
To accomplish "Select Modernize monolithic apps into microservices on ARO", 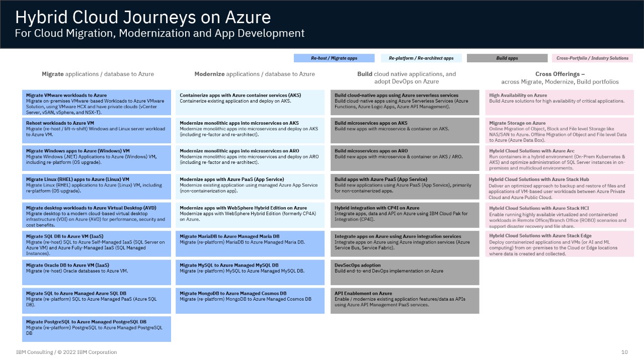I will tap(250, 158).
